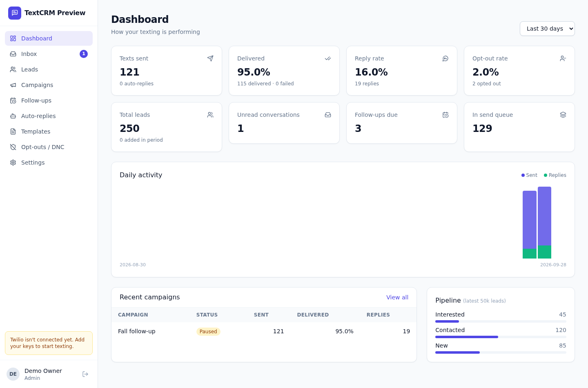Click the New pipeline progress bar
This screenshot has width=588, height=388.
coord(501,352)
